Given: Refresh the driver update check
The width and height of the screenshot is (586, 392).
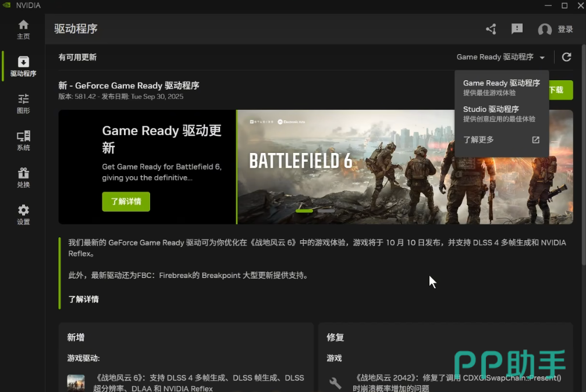Looking at the screenshot, I should (x=566, y=57).
